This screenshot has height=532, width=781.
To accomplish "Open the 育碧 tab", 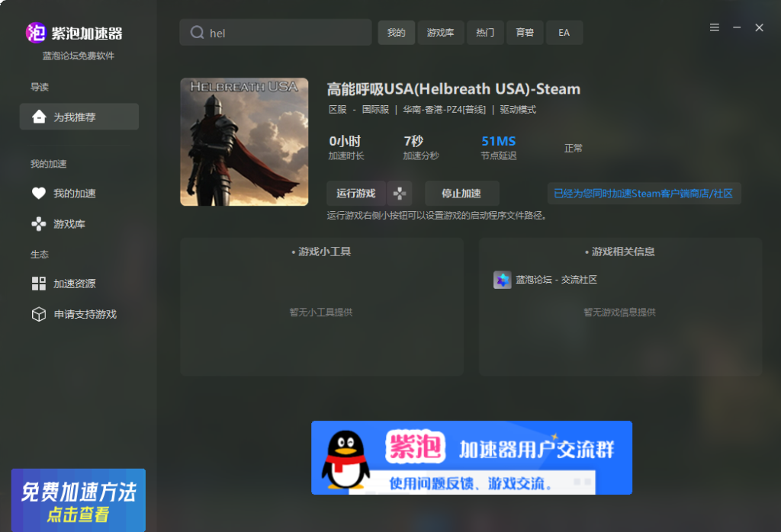I will (x=525, y=33).
